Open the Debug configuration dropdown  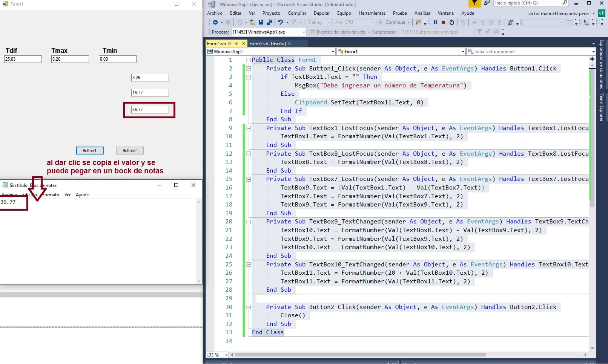pyautogui.click(x=319, y=22)
